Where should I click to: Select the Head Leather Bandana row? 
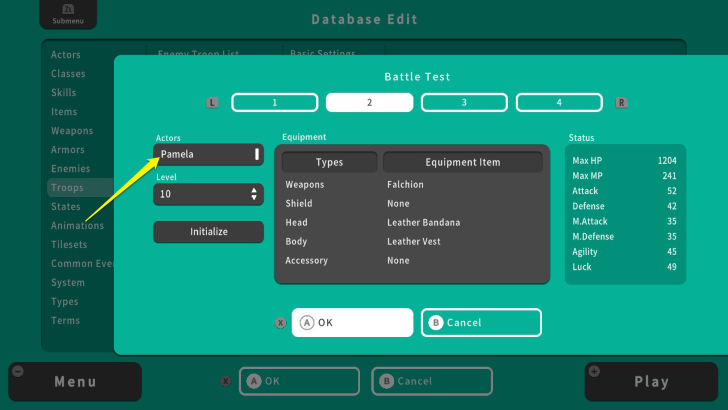412,223
